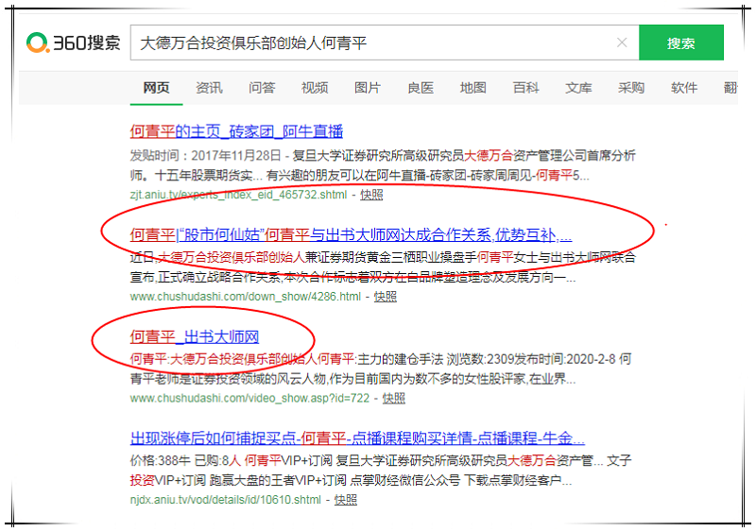
Task: Switch to the 地图 tab
Action: click(x=473, y=88)
